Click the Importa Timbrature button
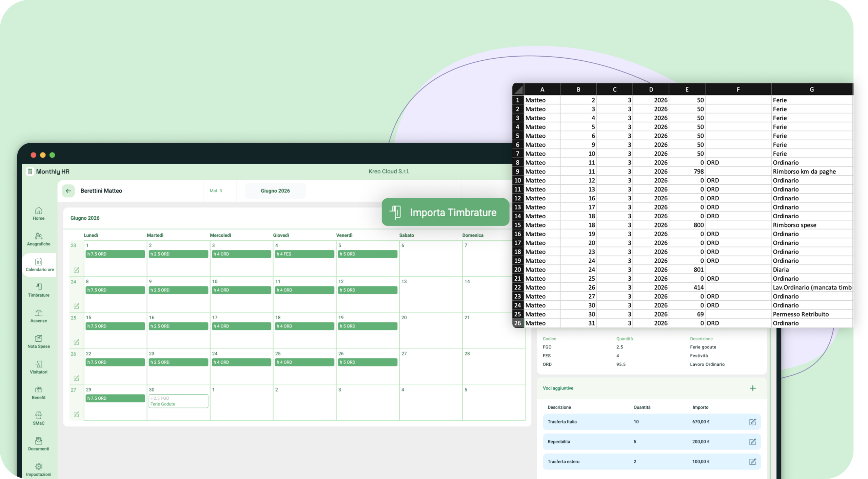 coord(445,212)
